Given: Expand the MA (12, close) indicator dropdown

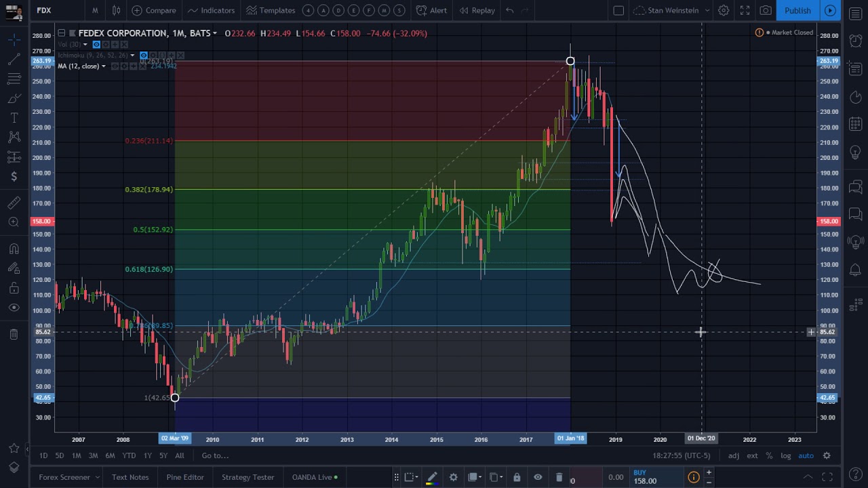Looking at the screenshot, I should (104, 66).
